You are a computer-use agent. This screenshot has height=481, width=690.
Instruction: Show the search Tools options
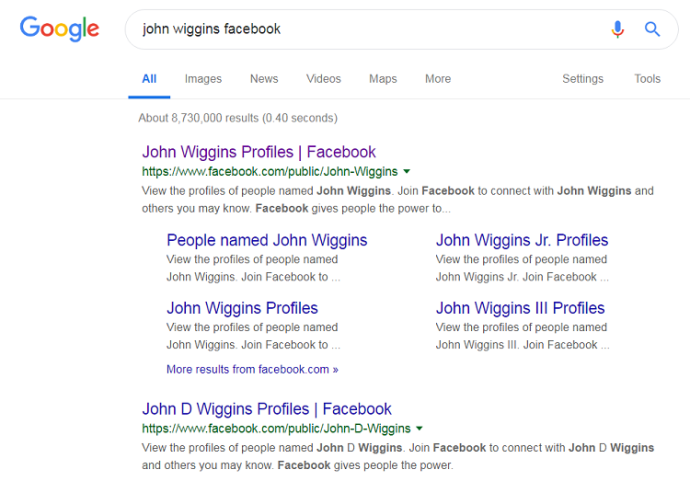[x=647, y=79]
